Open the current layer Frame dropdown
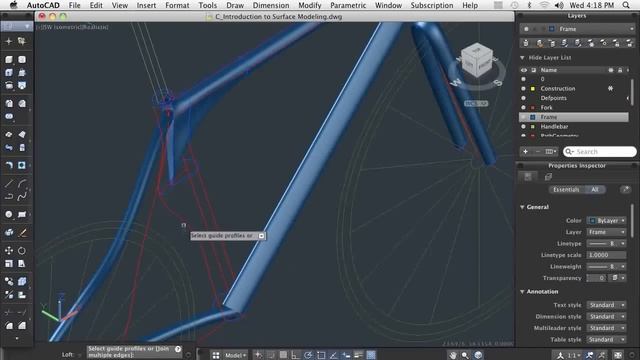This screenshot has width=640, height=360. click(577, 29)
